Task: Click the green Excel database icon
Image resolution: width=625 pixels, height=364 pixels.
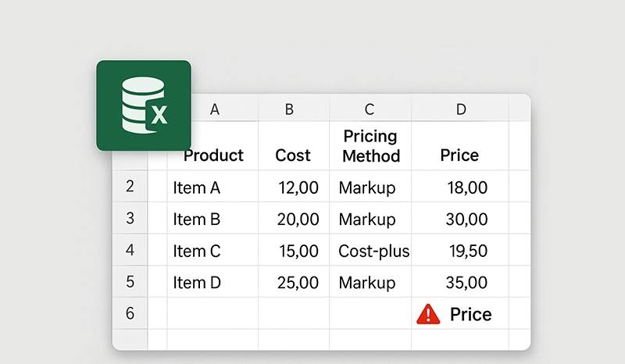Action: pyautogui.click(x=144, y=105)
